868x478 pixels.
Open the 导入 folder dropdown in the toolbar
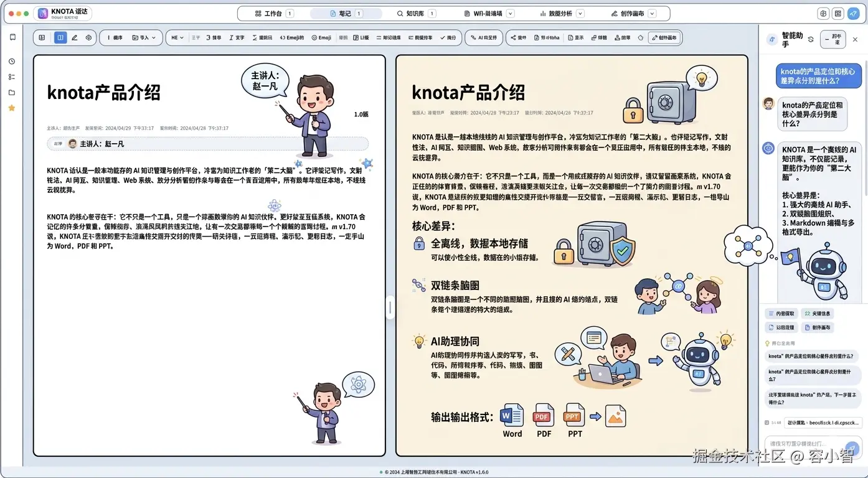pos(144,37)
